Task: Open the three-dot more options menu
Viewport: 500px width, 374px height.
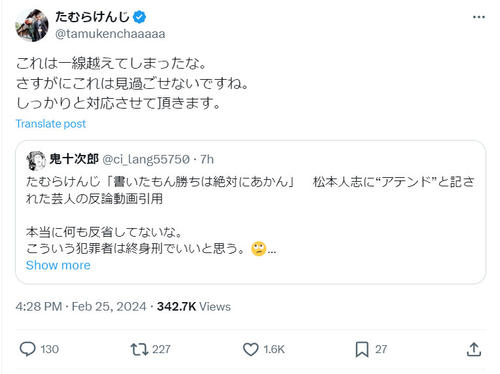Action: [479, 17]
